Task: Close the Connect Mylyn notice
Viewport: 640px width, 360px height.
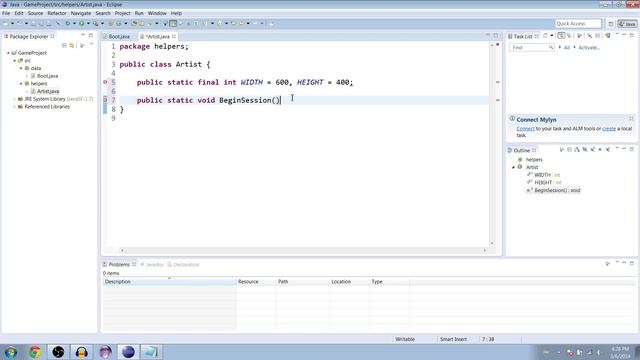Action: (x=631, y=119)
